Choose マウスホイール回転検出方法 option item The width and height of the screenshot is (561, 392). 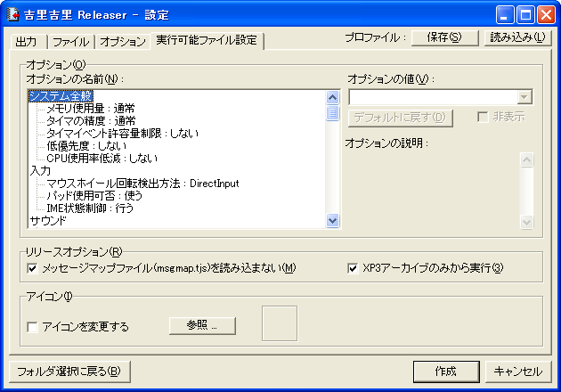point(142,183)
